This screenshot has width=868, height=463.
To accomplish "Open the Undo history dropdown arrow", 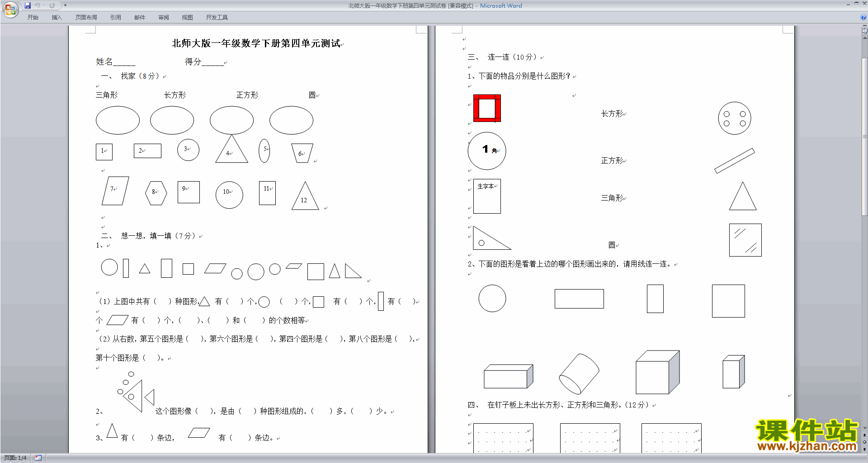I will tap(44, 5).
